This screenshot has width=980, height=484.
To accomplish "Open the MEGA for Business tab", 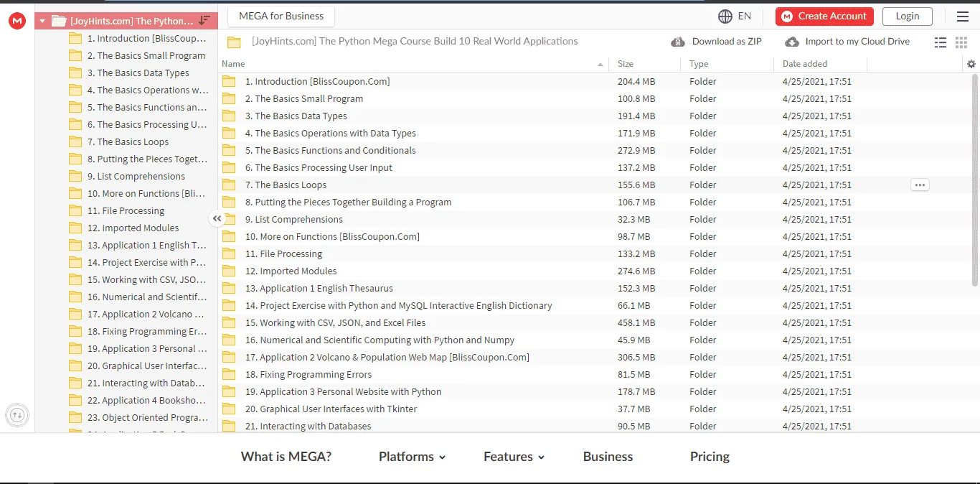I will [x=281, y=16].
